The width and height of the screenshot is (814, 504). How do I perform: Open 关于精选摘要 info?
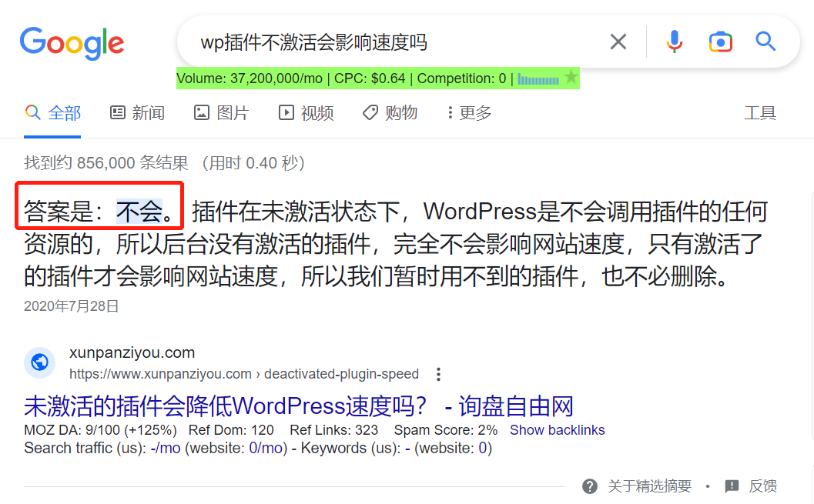[x=649, y=486]
